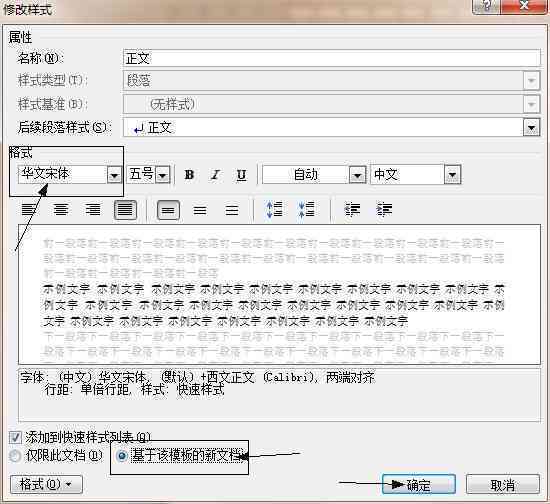The height and width of the screenshot is (504, 550).
Task: Set double line spacing icon
Action: pos(232,210)
